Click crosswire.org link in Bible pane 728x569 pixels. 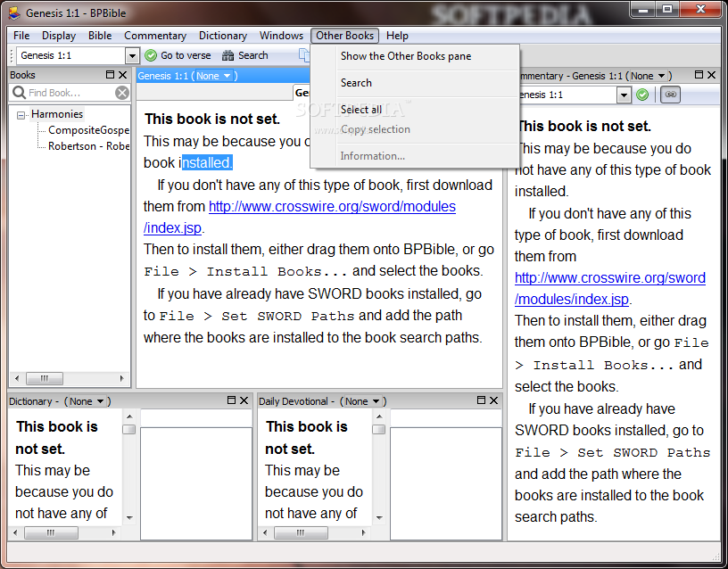[x=332, y=207]
